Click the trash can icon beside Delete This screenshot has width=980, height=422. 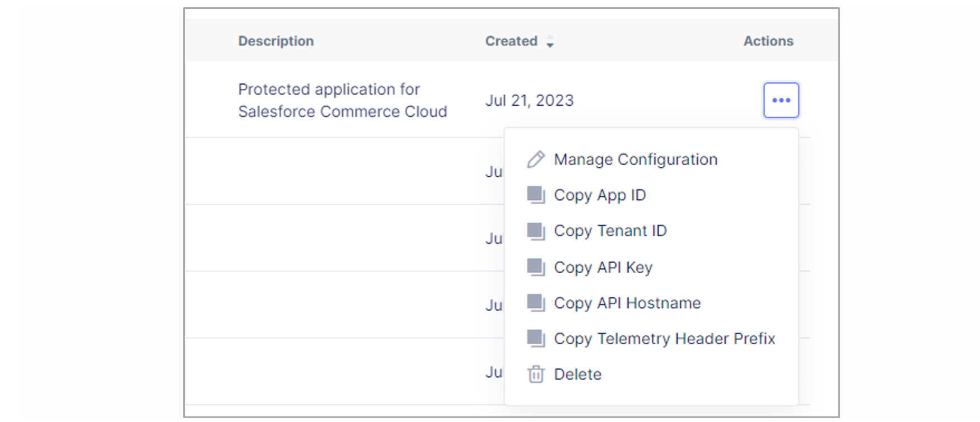(x=535, y=374)
